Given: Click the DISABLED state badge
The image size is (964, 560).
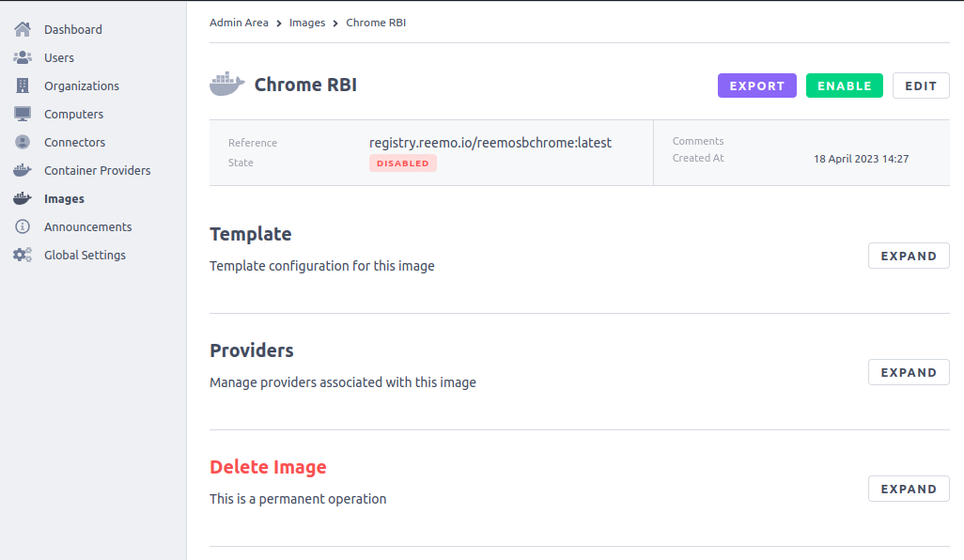Looking at the screenshot, I should point(403,163).
